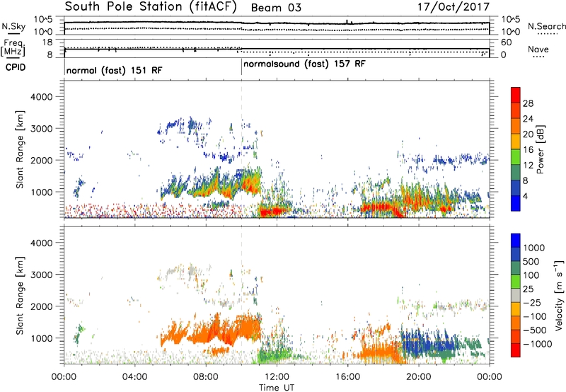
Task: Select 'normalsound (fast) 157 RF' text
Action: (x=304, y=64)
